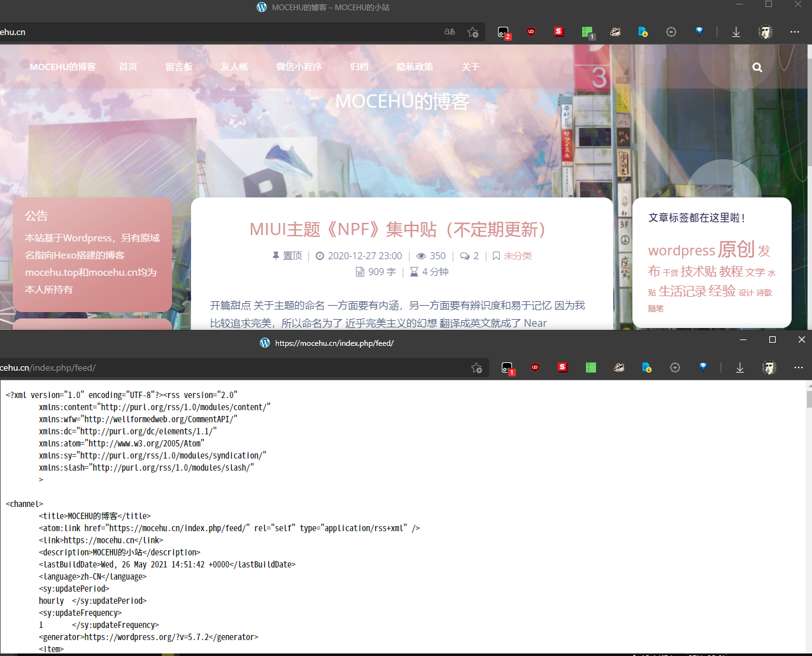Open the browser Downloads icon
The height and width of the screenshot is (656, 812).
point(736,31)
